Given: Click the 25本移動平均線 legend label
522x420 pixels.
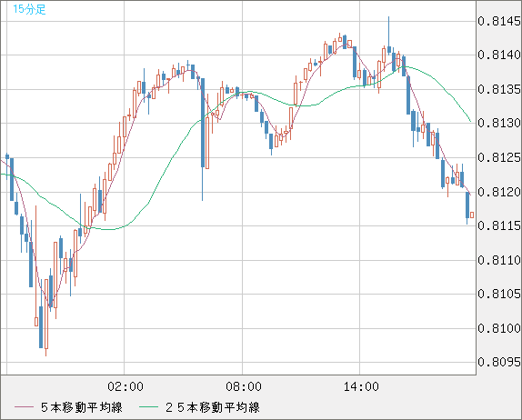Looking at the screenshot, I should click(x=213, y=407).
